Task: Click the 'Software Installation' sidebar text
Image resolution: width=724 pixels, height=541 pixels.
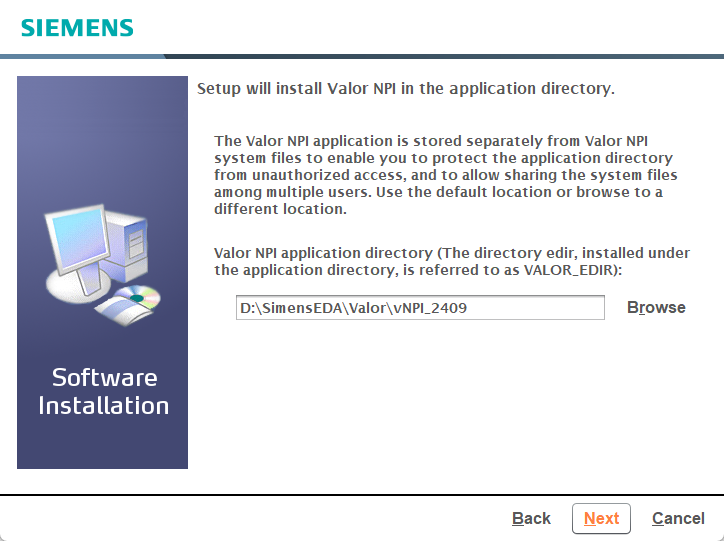Action: click(x=103, y=391)
